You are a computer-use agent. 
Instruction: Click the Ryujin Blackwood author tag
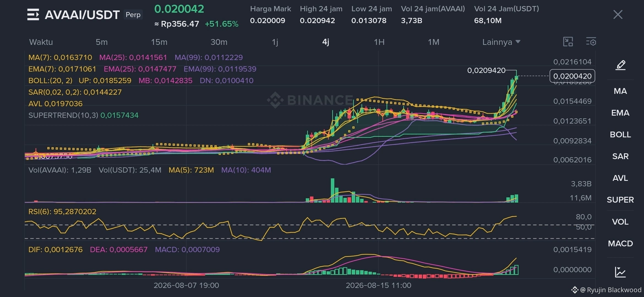click(606, 290)
